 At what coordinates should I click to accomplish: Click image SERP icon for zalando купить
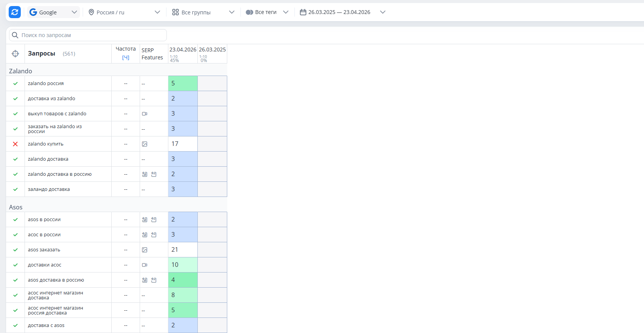coord(145,144)
